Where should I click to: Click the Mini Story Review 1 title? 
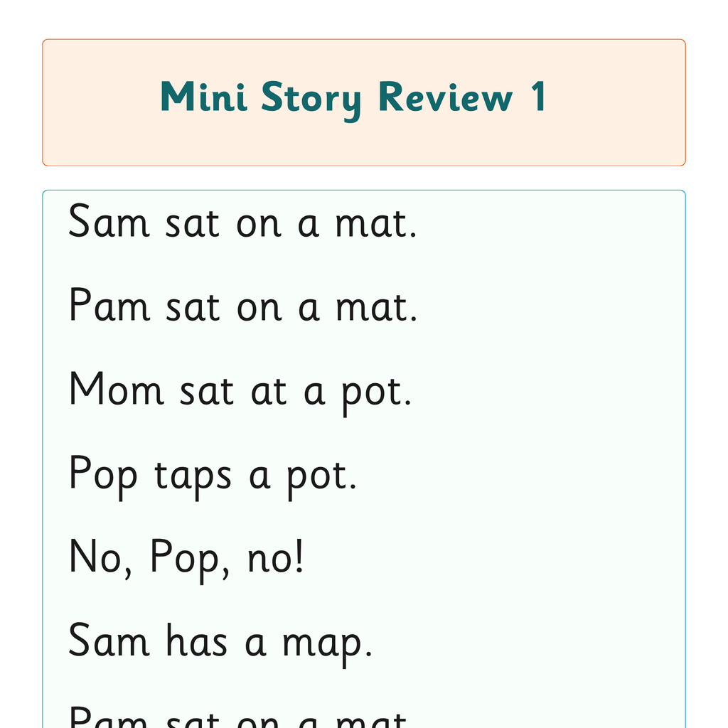(353, 99)
